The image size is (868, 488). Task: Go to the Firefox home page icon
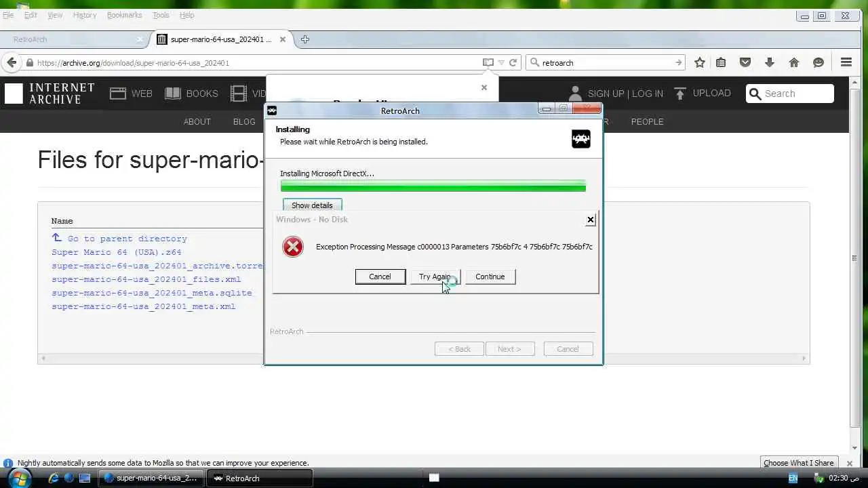[x=794, y=62]
